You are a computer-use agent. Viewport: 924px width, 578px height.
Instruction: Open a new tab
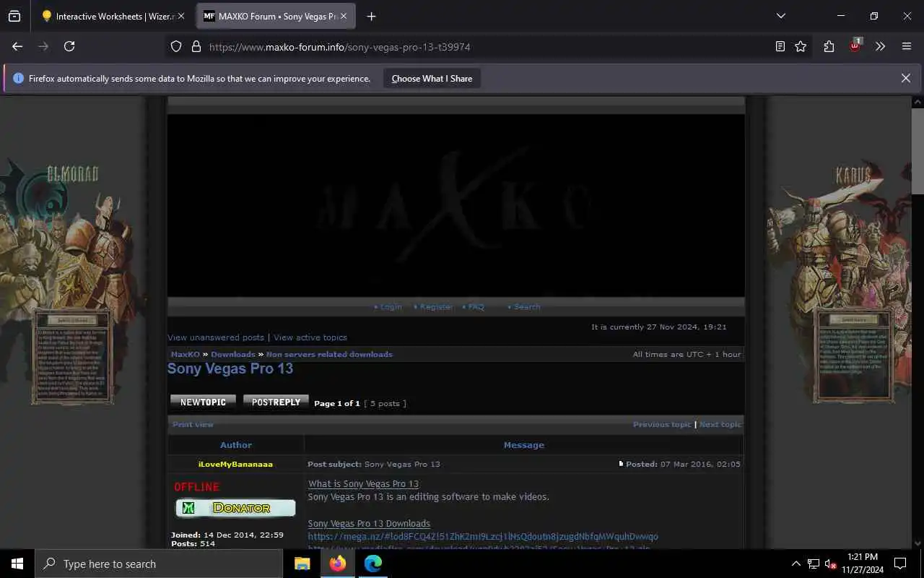click(x=371, y=16)
